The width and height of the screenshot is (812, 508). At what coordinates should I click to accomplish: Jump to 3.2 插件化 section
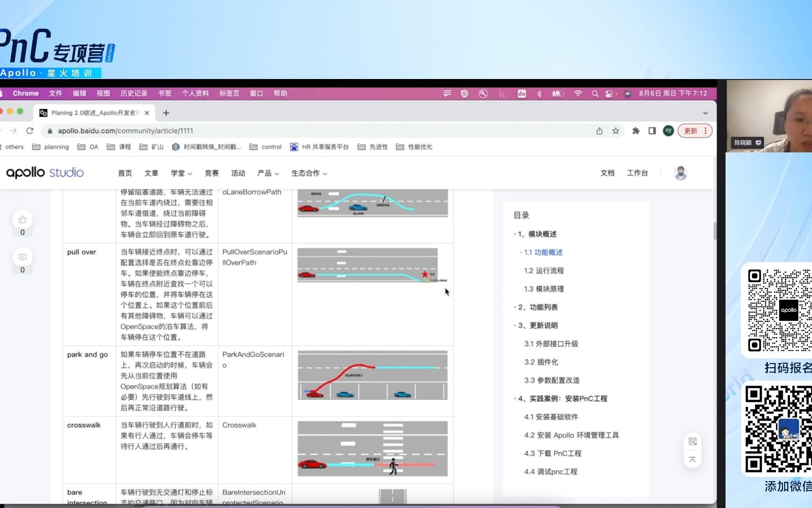[x=541, y=362]
